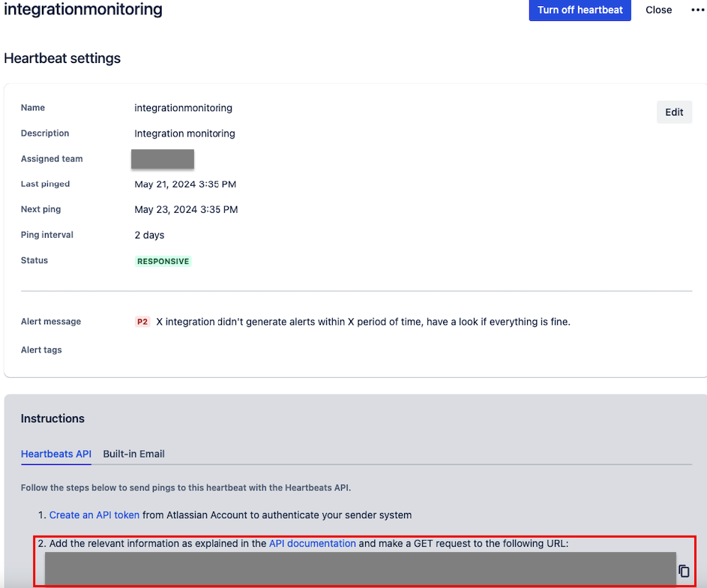The height and width of the screenshot is (588, 707).
Task: Turn off heartbeat
Action: (580, 10)
